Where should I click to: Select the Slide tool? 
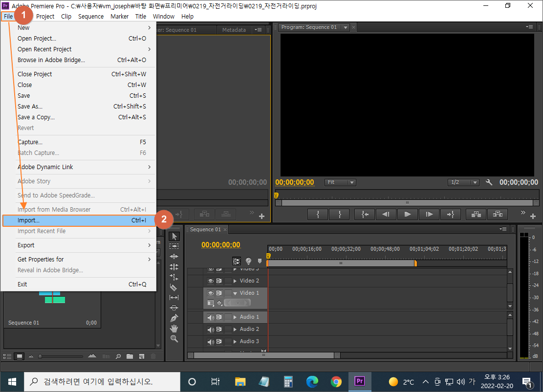click(x=174, y=307)
